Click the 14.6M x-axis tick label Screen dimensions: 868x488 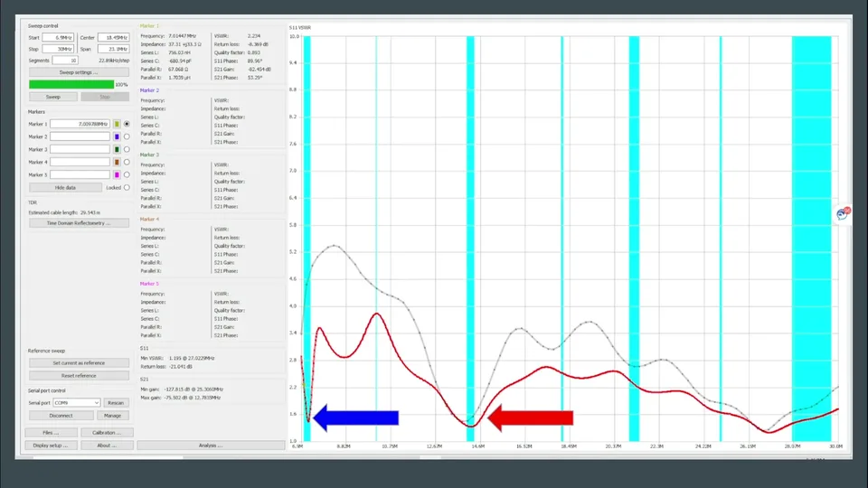477,446
